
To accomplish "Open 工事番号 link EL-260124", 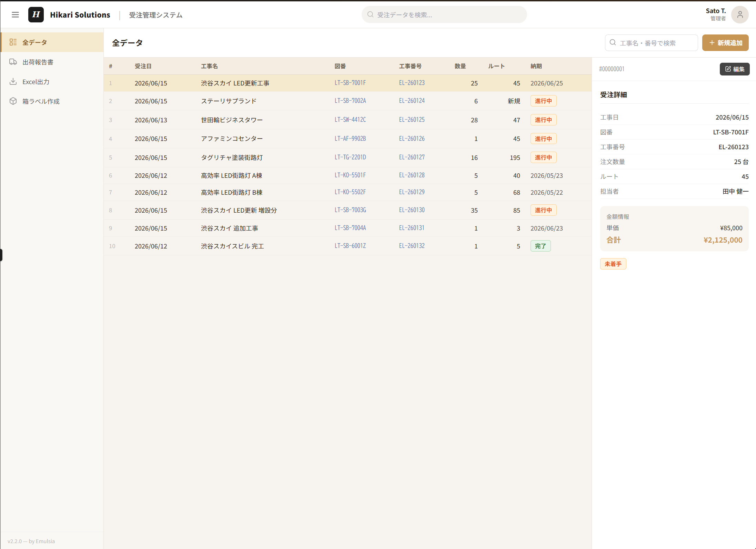I will (412, 101).
